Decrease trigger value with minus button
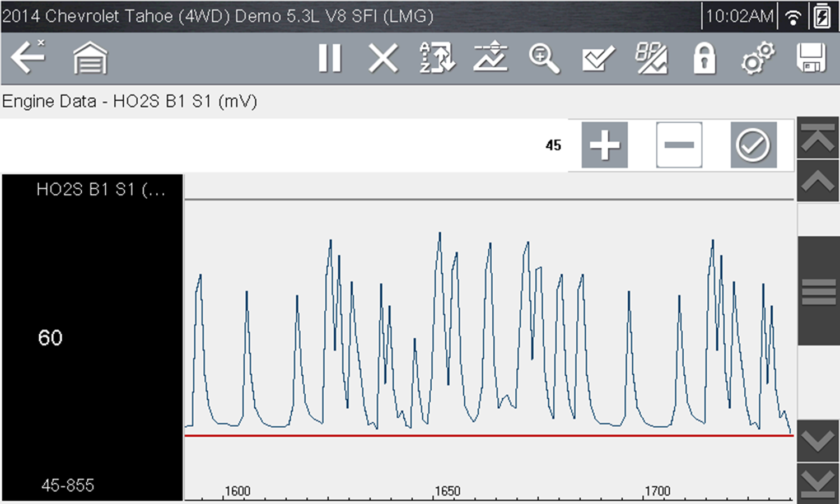Screen dimensions: 840x504 click(679, 145)
